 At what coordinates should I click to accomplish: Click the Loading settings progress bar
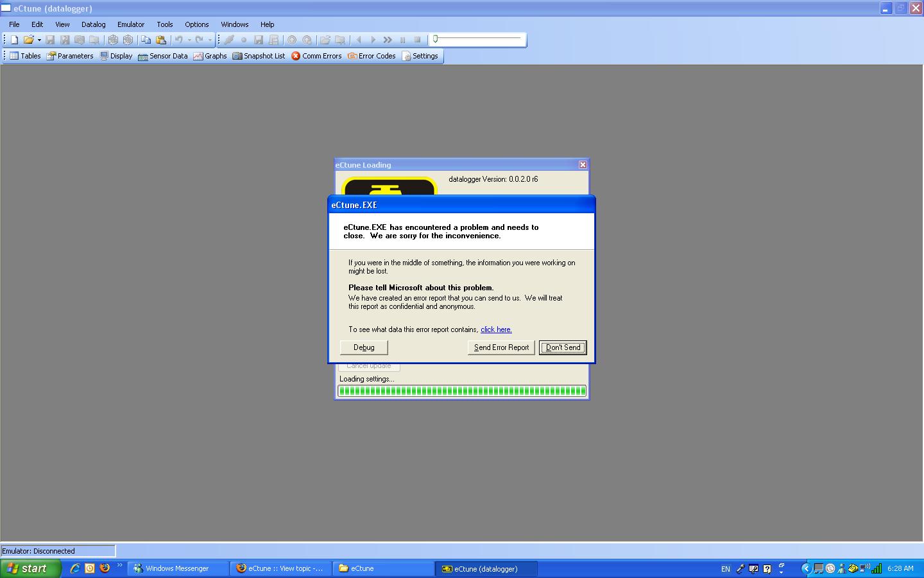pos(462,391)
